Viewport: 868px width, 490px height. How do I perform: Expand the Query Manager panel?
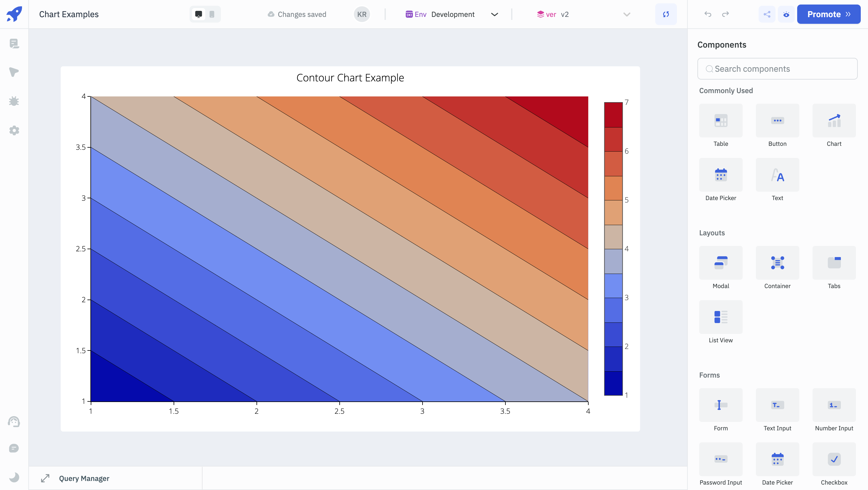tap(45, 478)
